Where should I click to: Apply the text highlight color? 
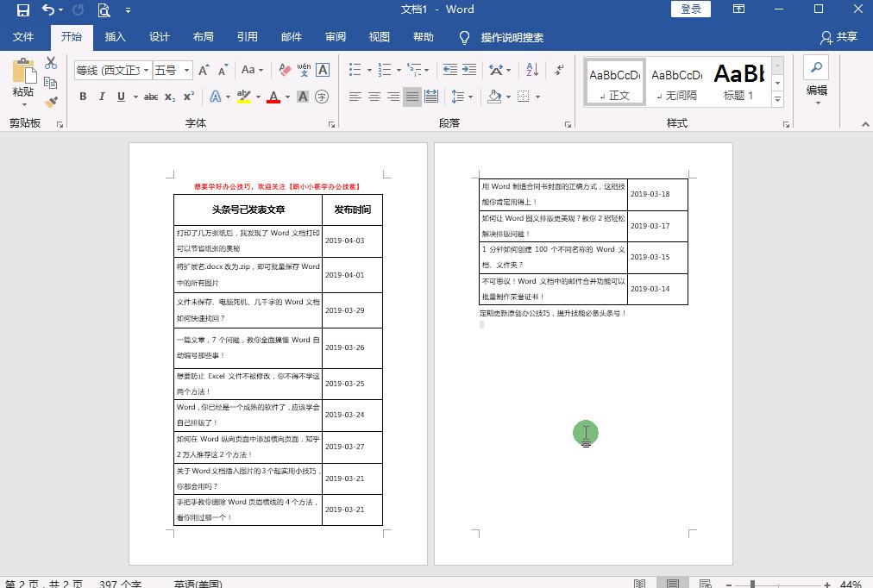[244, 97]
